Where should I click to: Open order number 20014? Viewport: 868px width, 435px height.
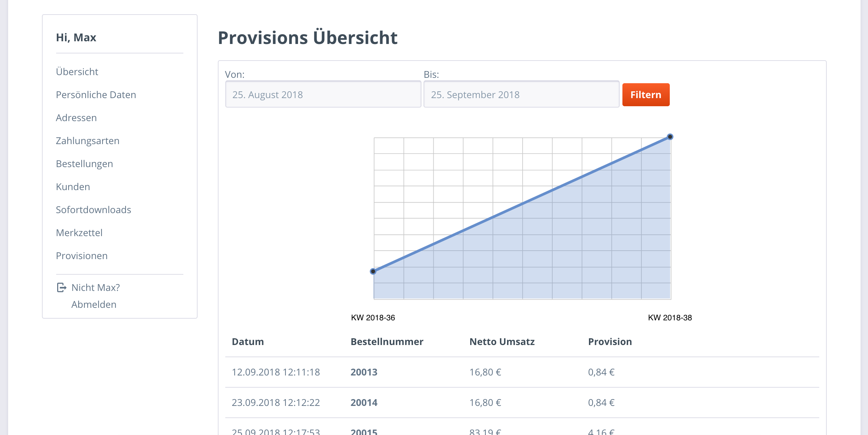364,403
